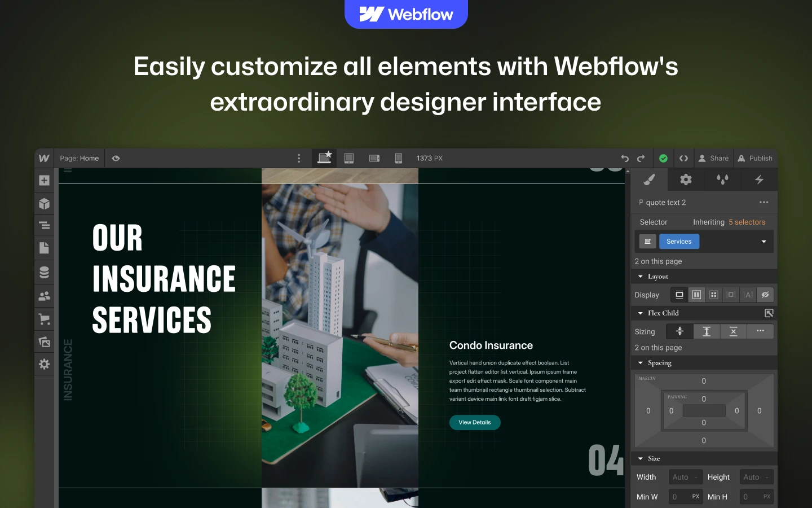Set display to none (hidden)
The height and width of the screenshot is (508, 812).
pyautogui.click(x=765, y=295)
